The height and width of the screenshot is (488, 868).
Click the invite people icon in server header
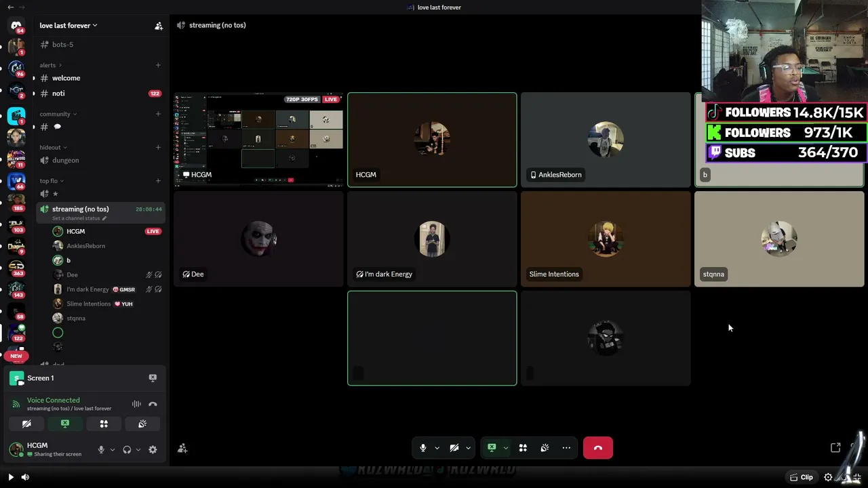pyautogui.click(x=159, y=26)
